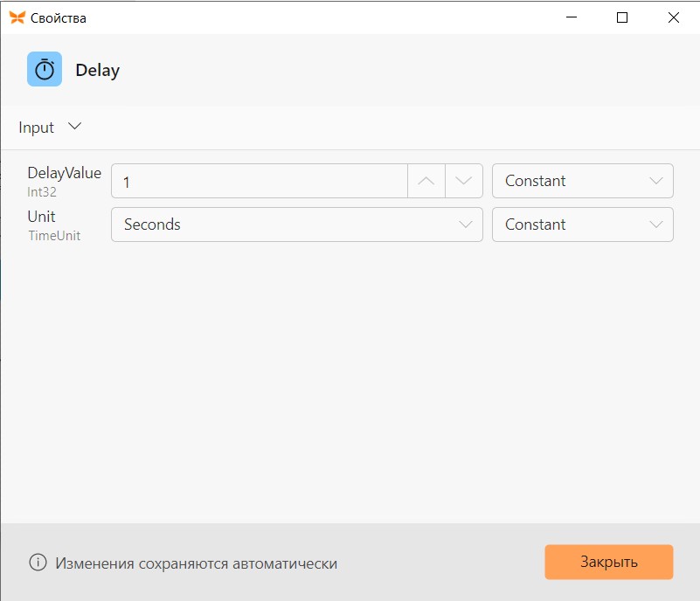Collapse the Input section chevron
Image resolution: width=700 pixels, height=601 pixels.
(x=74, y=127)
